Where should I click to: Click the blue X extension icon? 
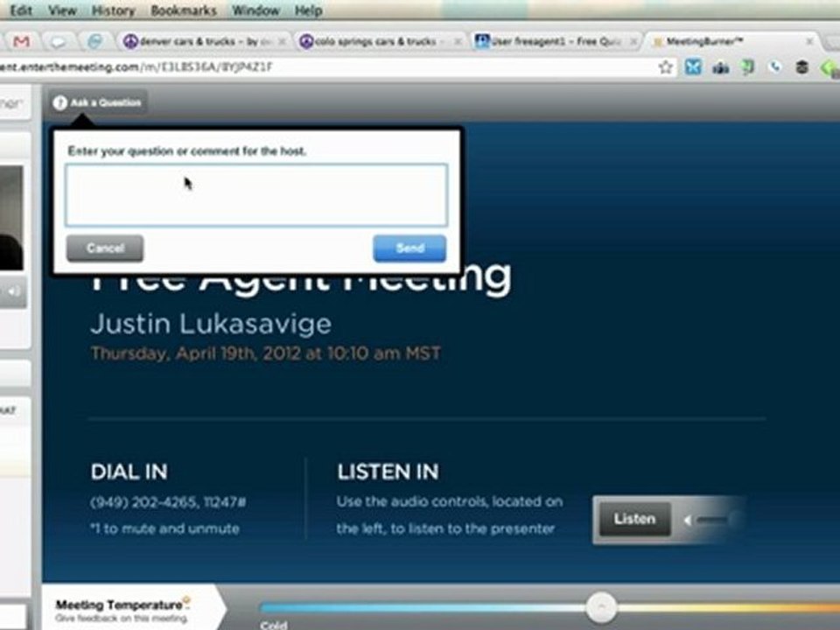(x=693, y=67)
